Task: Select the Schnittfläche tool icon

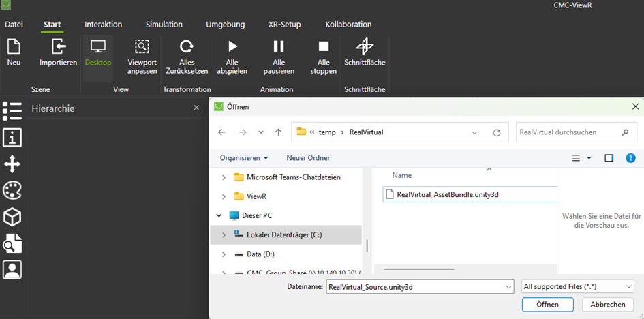Action: coord(365,47)
